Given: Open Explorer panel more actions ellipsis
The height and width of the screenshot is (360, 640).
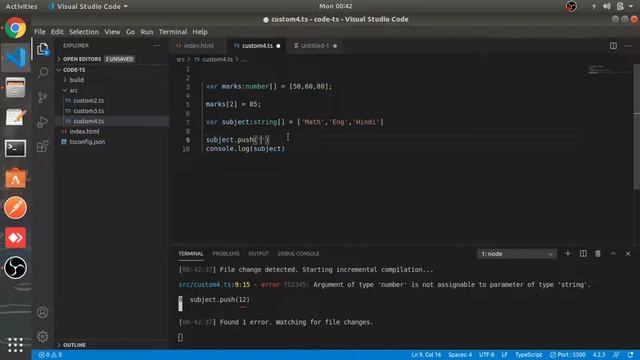Looking at the screenshot, I should tap(157, 46).
